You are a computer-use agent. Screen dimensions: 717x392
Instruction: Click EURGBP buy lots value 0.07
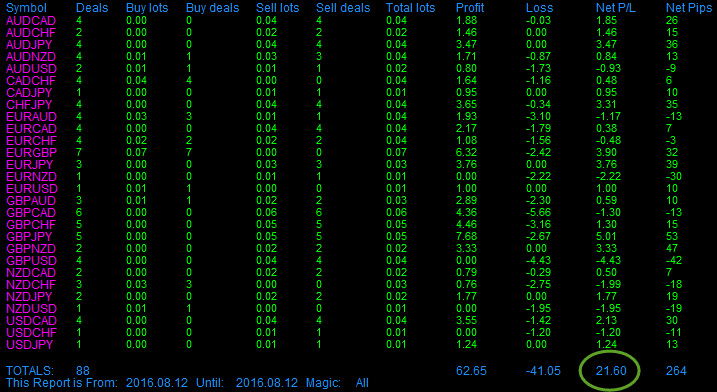[136, 152]
